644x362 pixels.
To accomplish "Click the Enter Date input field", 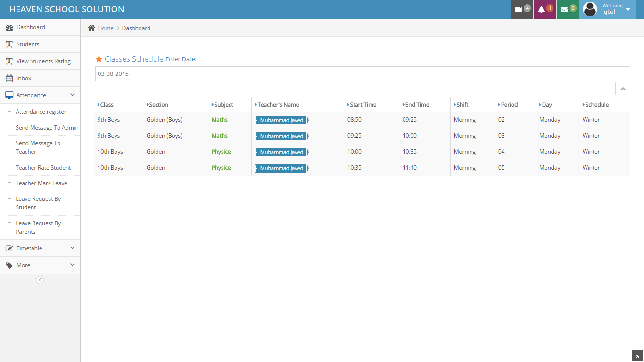I will [362, 74].
